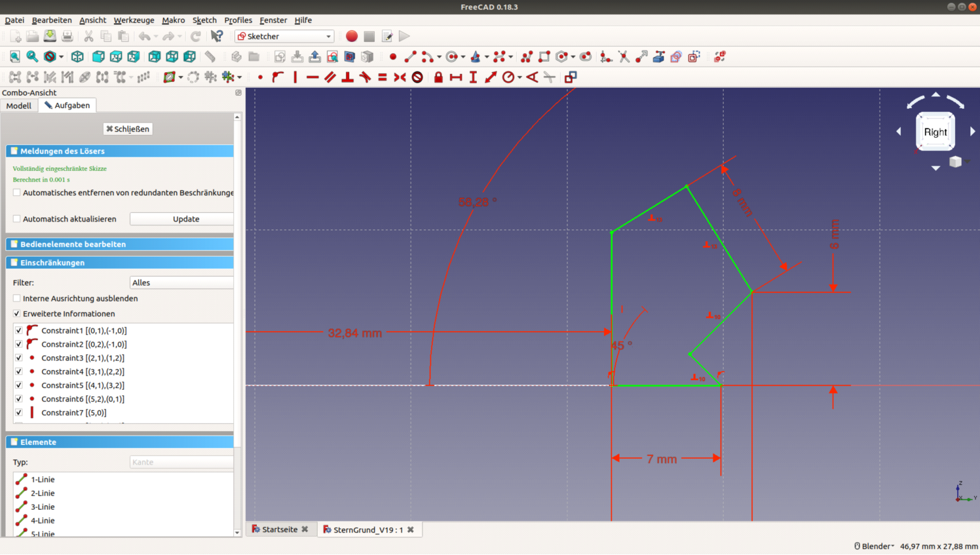
Task: Switch to the Modell tab
Action: (x=19, y=105)
